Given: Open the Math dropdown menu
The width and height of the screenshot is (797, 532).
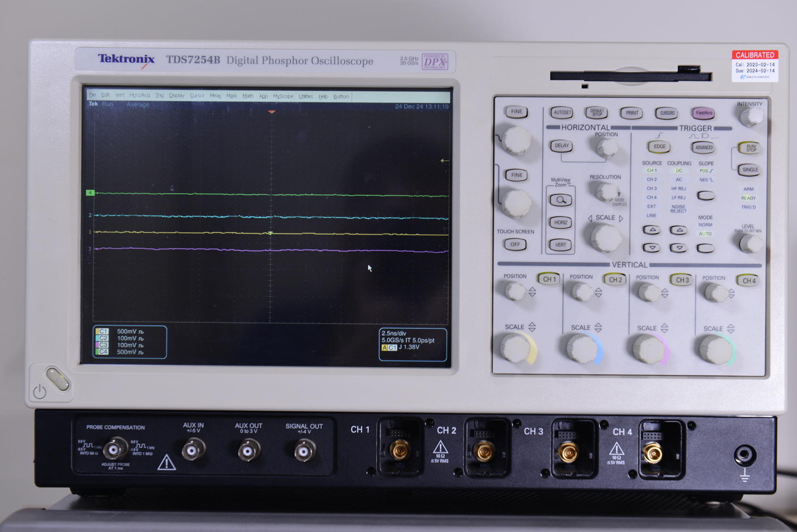Looking at the screenshot, I should (247, 96).
